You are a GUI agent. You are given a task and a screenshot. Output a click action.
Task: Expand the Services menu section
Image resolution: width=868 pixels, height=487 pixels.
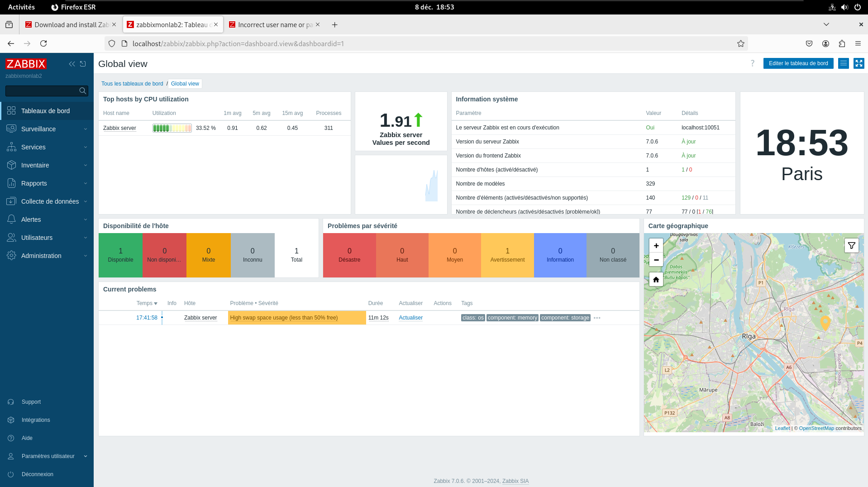click(33, 147)
